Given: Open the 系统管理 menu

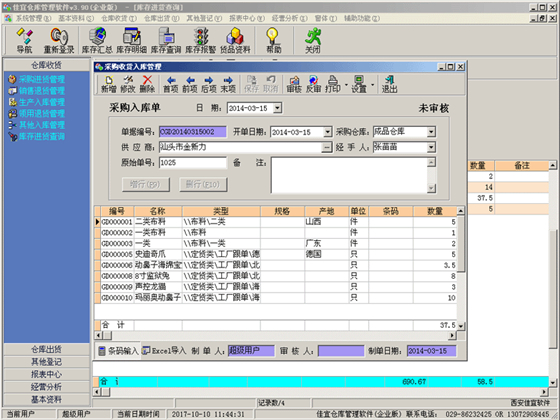Looking at the screenshot, I should (x=33, y=18).
